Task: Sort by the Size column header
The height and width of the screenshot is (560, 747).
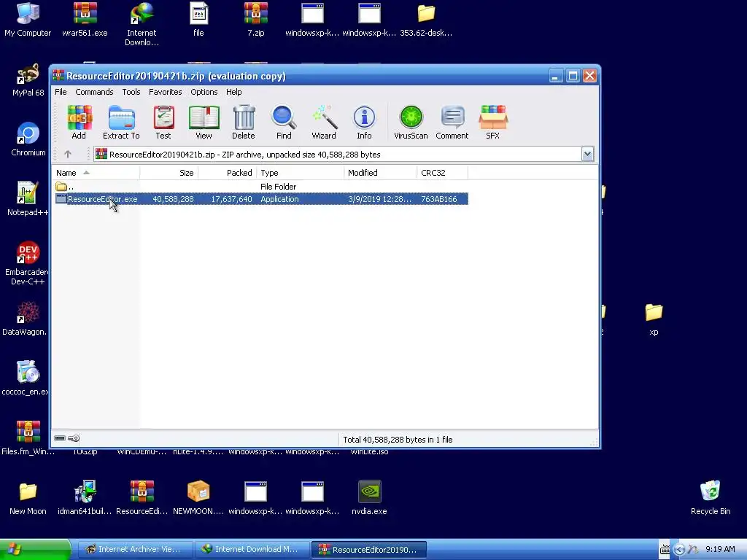Action: (x=169, y=173)
